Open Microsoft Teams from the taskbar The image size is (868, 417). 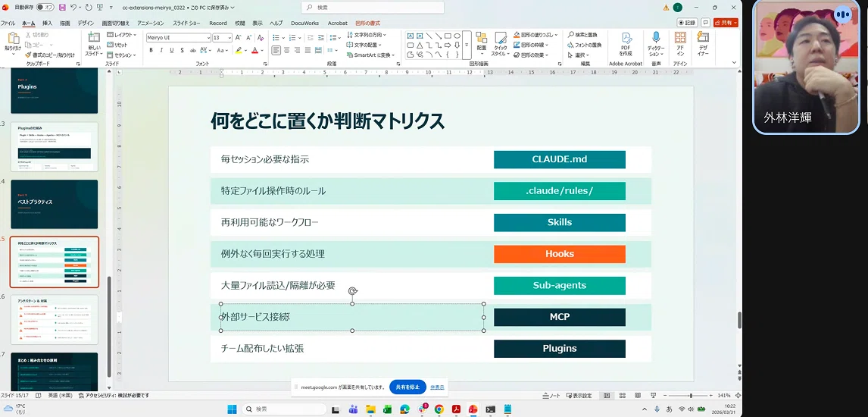[353, 409]
